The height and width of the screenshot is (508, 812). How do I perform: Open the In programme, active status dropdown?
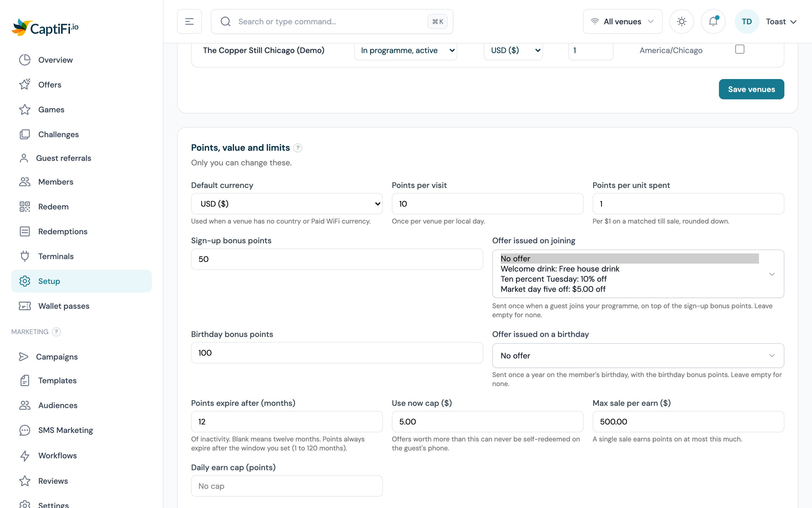point(405,51)
